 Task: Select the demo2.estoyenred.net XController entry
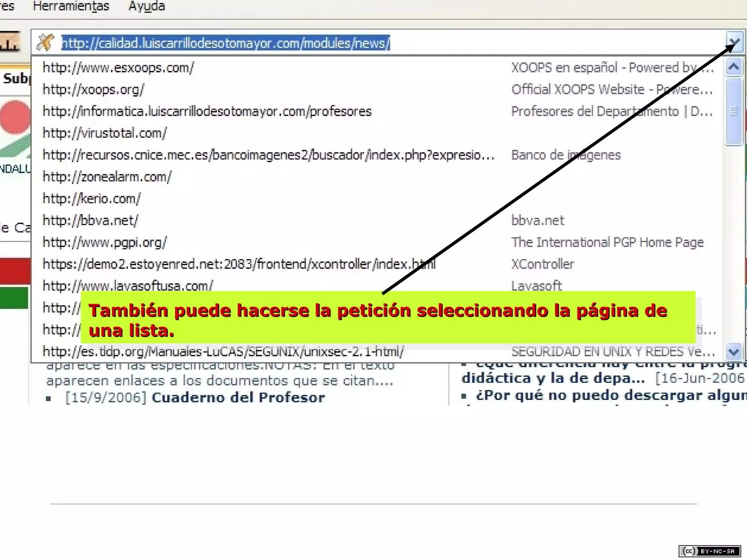pyautogui.click(x=239, y=264)
